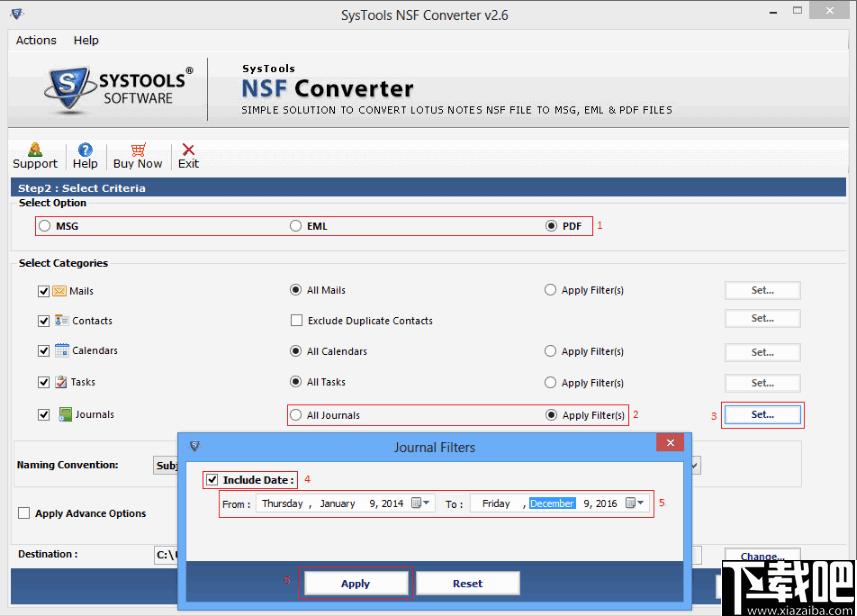This screenshot has height=616, width=857.
Task: Click the Change destination button
Action: 762,555
